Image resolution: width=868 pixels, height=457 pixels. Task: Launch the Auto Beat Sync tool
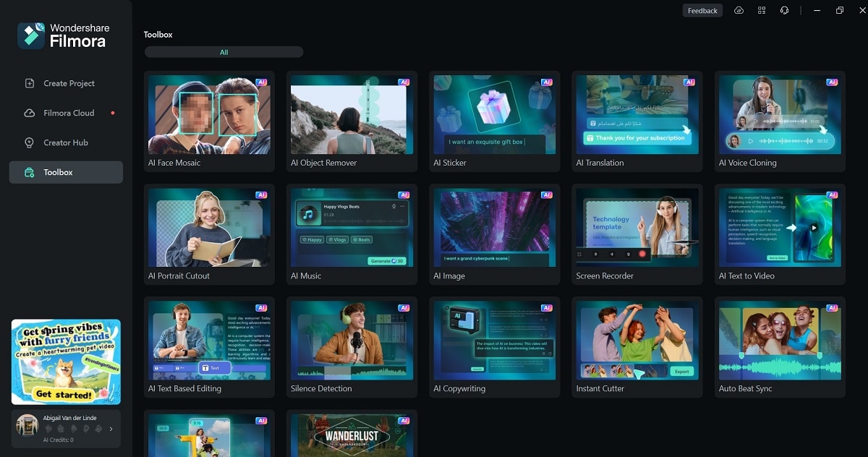[780, 347]
